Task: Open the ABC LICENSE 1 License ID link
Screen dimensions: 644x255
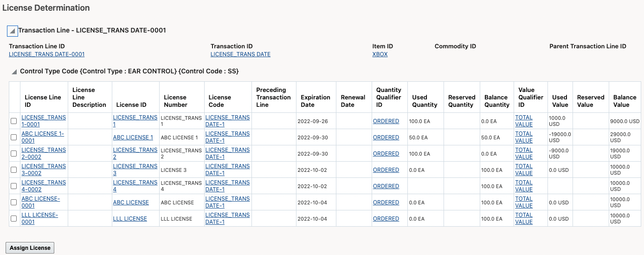Action: (133, 137)
